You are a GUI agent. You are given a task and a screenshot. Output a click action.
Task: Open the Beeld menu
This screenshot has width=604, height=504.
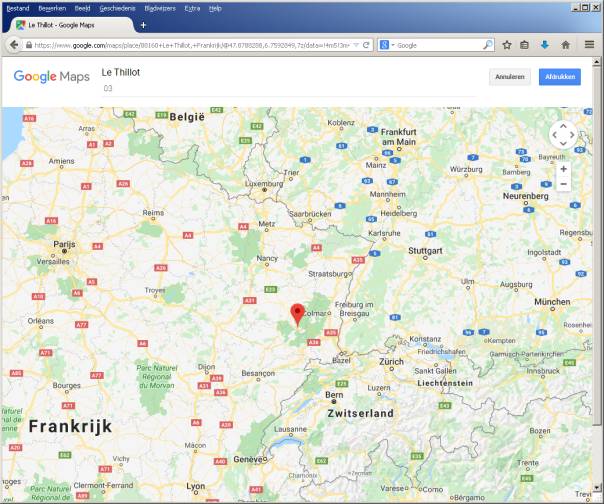coord(82,8)
